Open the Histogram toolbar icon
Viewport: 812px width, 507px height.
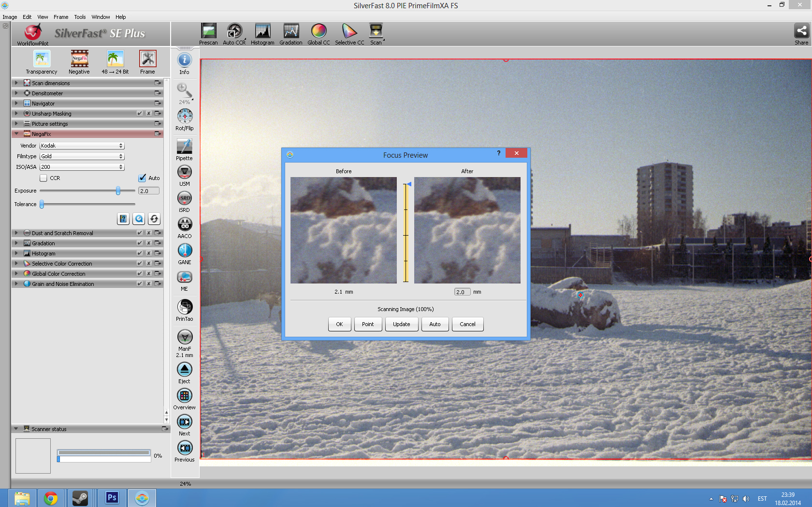[x=262, y=31]
